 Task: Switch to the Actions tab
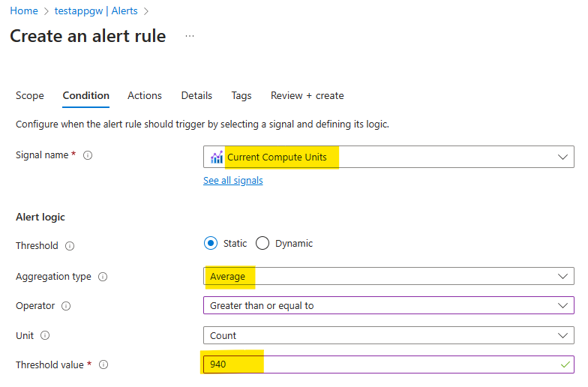coord(145,96)
